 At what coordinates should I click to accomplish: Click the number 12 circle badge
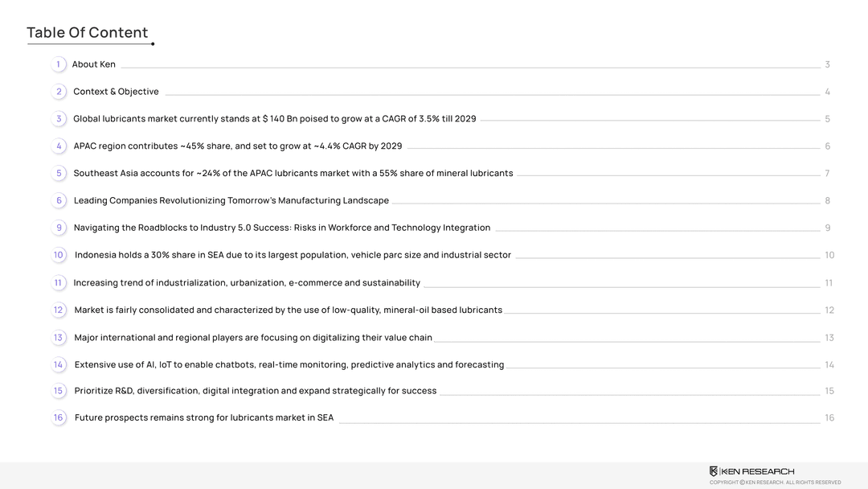click(59, 310)
